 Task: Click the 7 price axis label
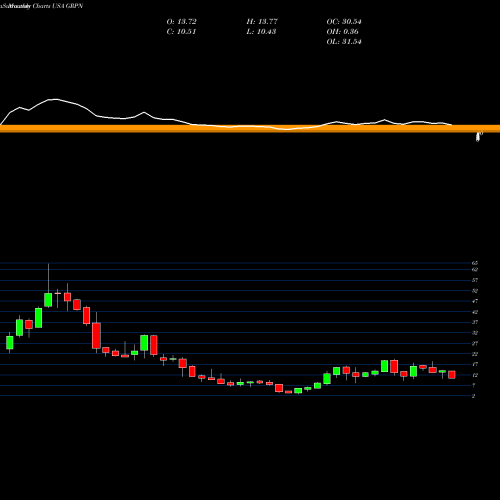point(473,385)
